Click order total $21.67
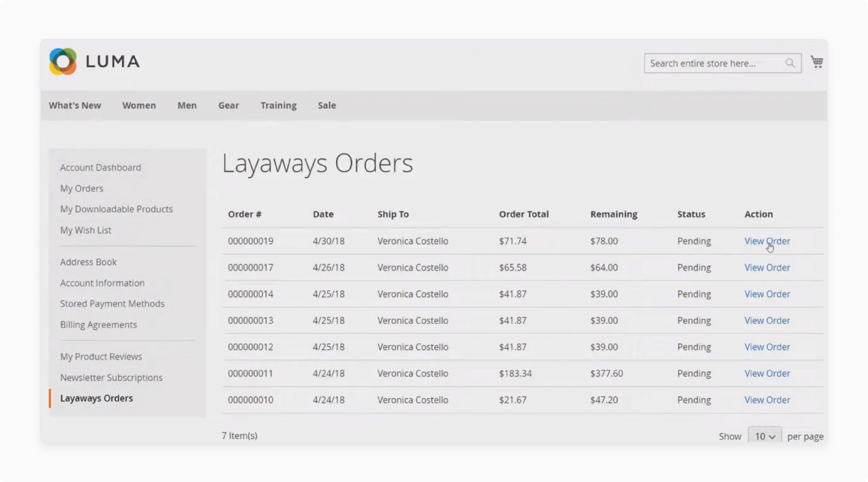868x482 pixels. click(x=512, y=400)
